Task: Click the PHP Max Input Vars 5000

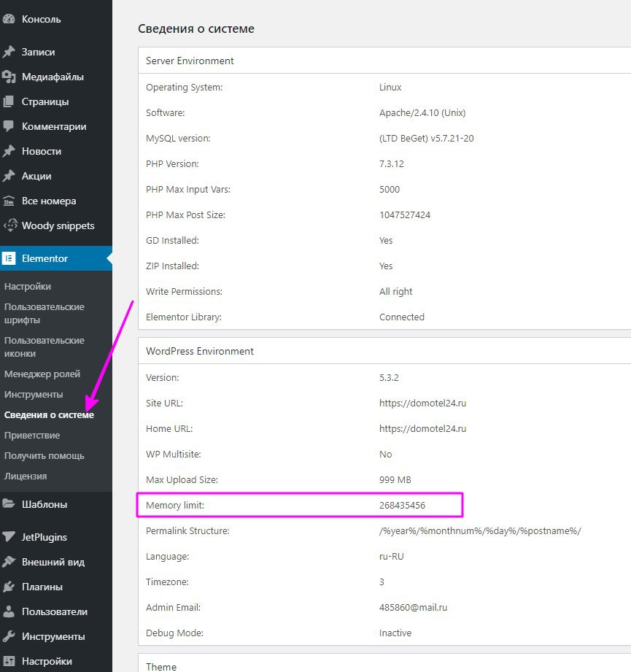Action: tap(389, 190)
